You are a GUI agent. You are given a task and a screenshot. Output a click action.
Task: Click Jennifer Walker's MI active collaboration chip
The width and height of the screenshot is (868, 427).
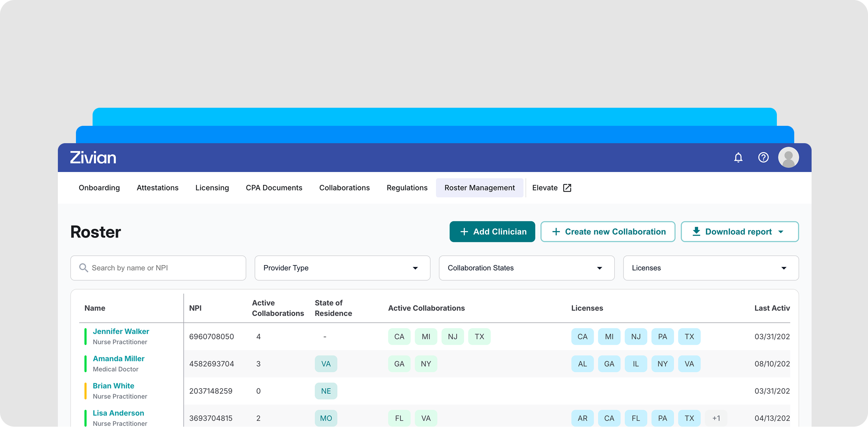click(x=426, y=337)
